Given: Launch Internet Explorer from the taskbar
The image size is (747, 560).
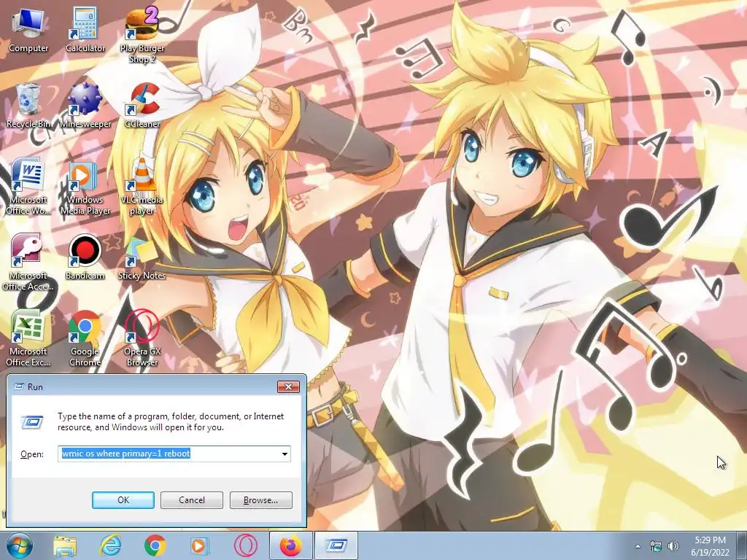Looking at the screenshot, I should coord(111,545).
